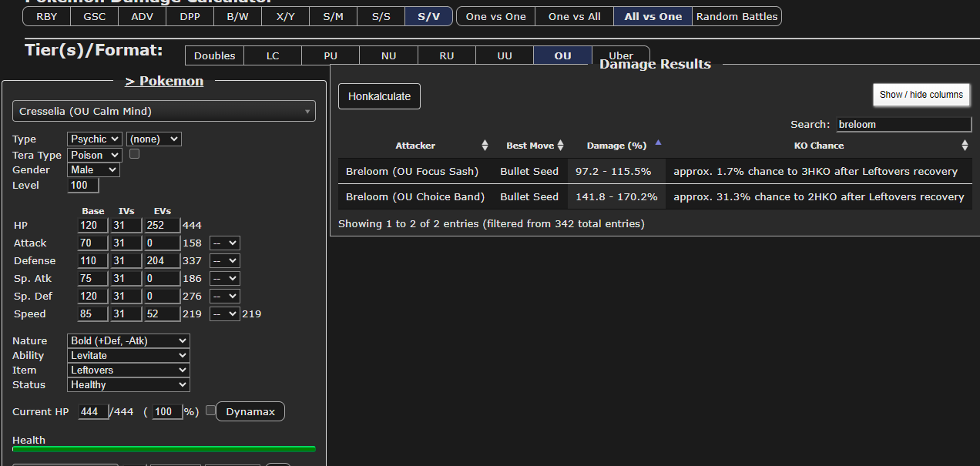This screenshot has height=466, width=980.
Task: Choose the PU tier
Action: (331, 55)
